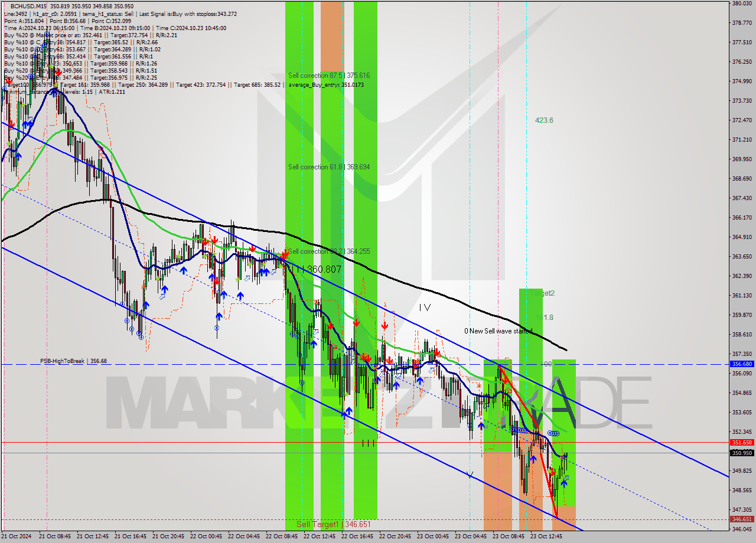Screen dimensions: 756x543
Task: Click the 380.030 price axis value
Action: click(x=742, y=4)
